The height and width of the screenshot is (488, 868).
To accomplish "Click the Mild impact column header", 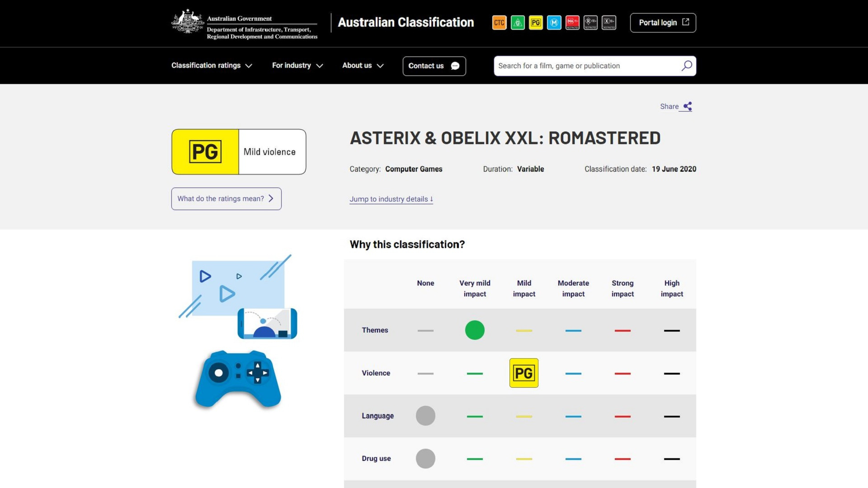I will click(524, 288).
